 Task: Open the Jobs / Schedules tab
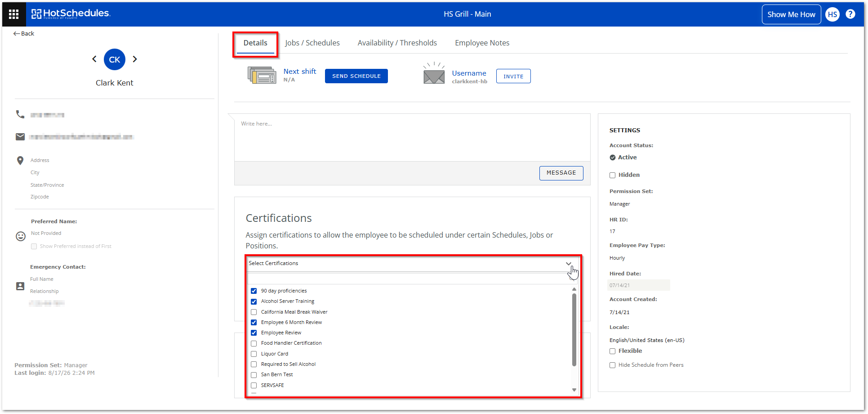[312, 43]
